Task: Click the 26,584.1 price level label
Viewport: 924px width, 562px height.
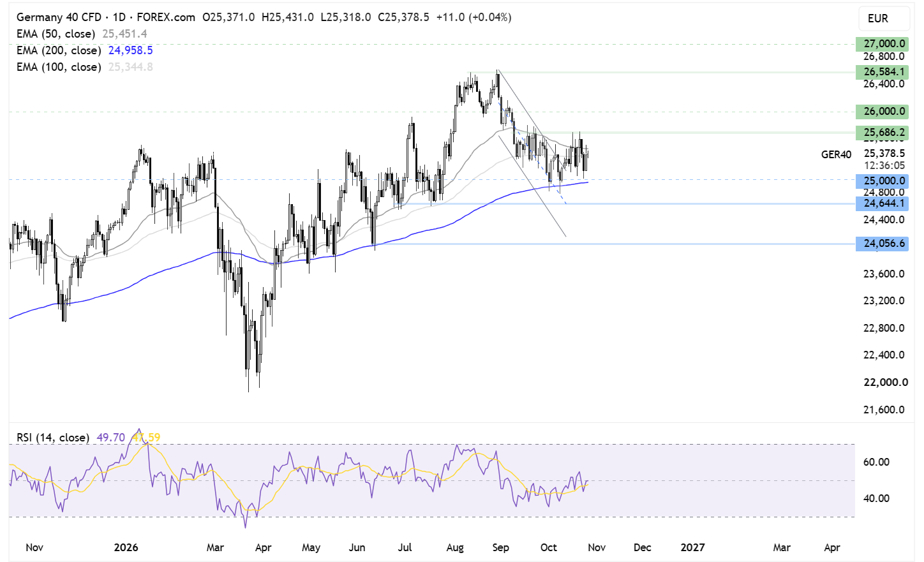Action: click(x=882, y=71)
